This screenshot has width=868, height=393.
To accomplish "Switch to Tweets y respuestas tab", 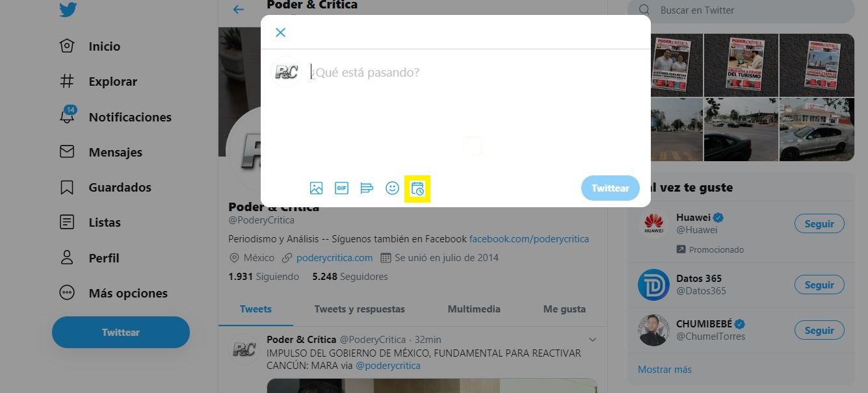I will [x=359, y=309].
